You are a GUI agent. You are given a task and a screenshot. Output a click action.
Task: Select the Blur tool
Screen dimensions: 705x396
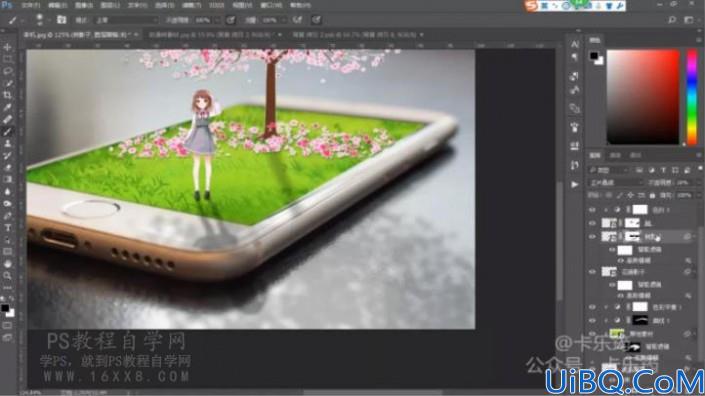[8, 192]
